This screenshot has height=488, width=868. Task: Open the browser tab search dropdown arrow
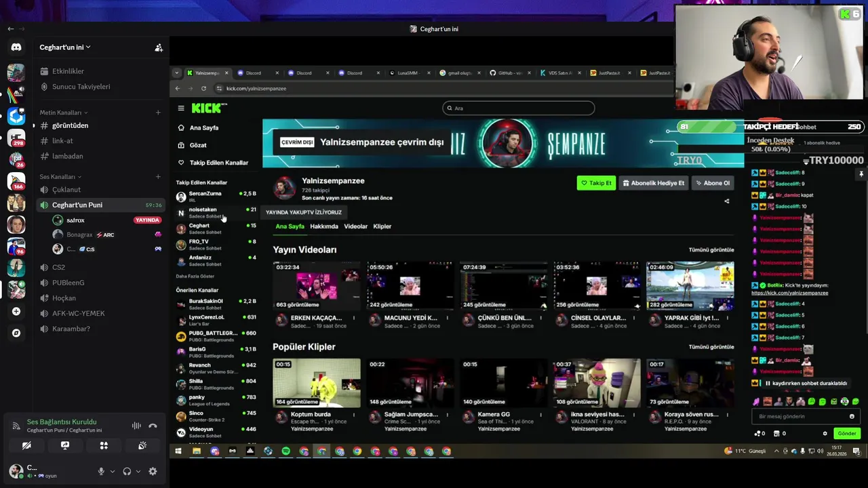pyautogui.click(x=177, y=73)
